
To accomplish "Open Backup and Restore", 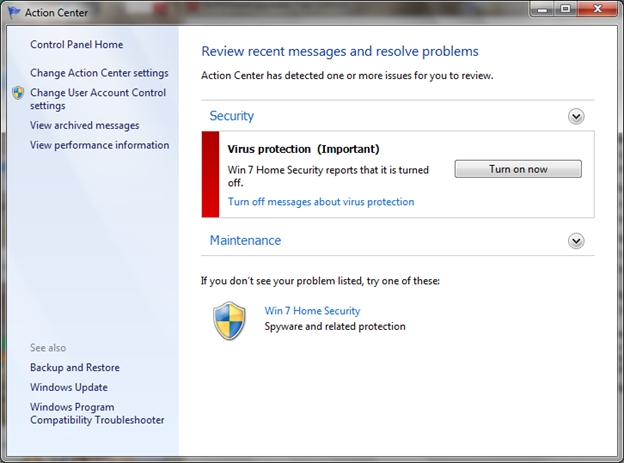I will [75, 368].
